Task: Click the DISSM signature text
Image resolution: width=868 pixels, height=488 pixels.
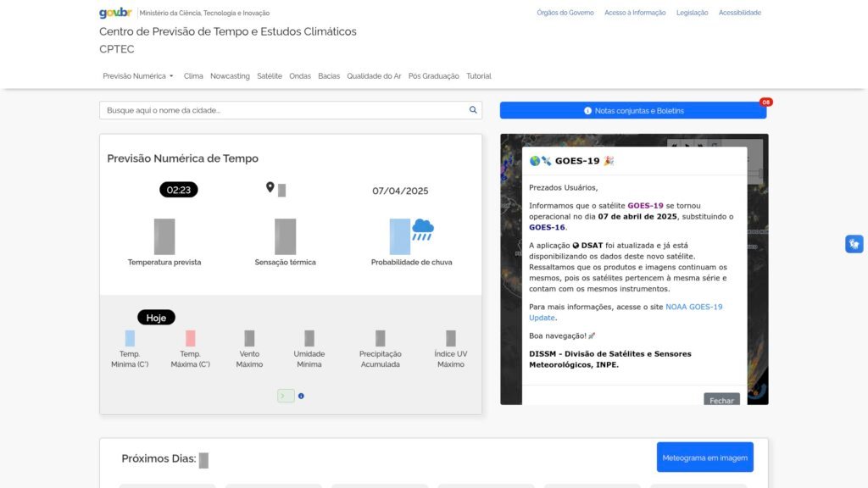Action: pos(610,359)
